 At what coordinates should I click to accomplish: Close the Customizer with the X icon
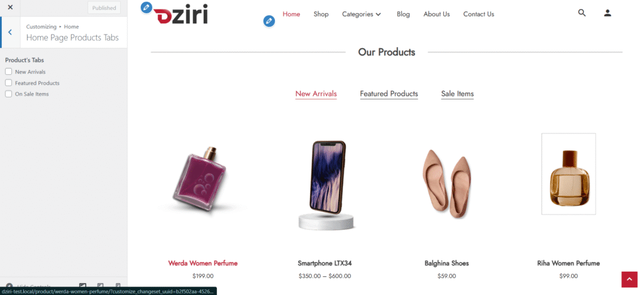click(10, 8)
